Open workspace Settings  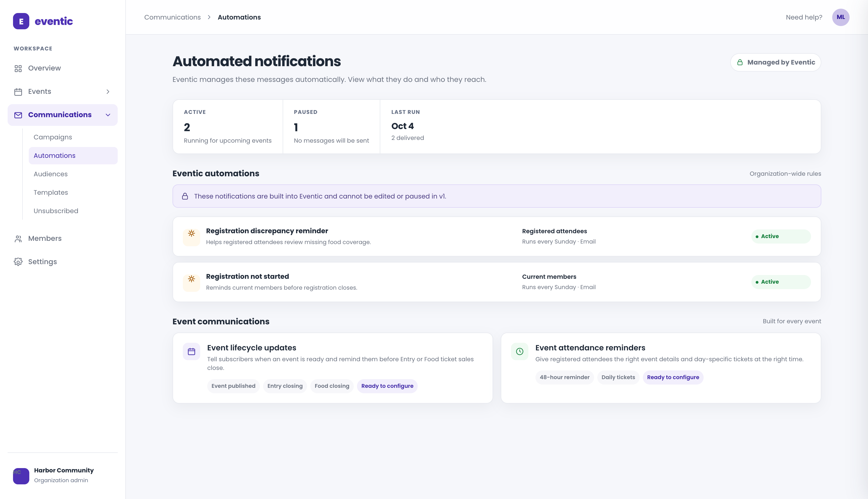pyautogui.click(x=63, y=262)
